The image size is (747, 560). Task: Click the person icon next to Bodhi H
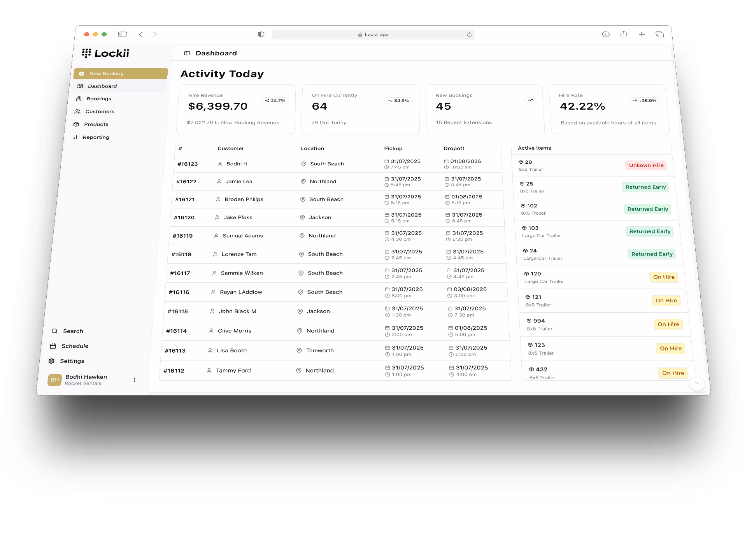[220, 164]
